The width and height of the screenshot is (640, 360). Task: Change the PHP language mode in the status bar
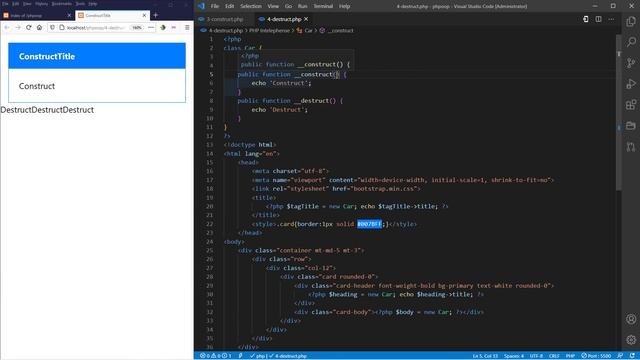[x=570, y=356]
